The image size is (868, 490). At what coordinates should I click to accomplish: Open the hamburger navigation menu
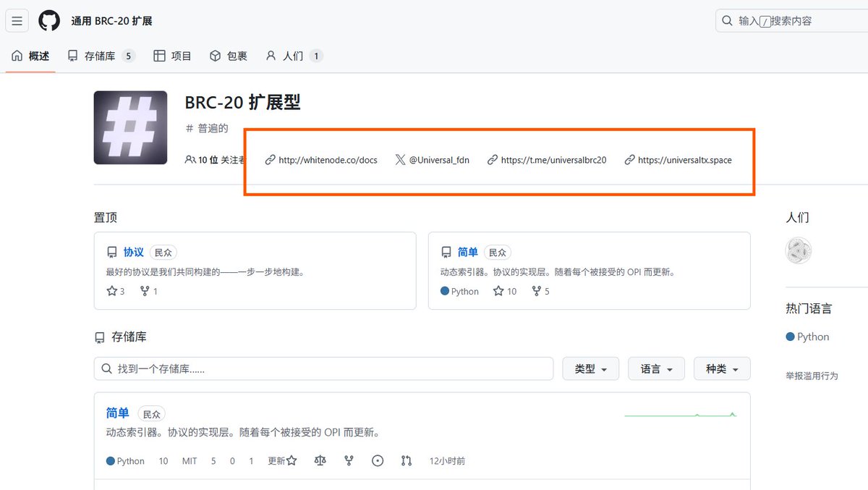pyautogui.click(x=17, y=21)
